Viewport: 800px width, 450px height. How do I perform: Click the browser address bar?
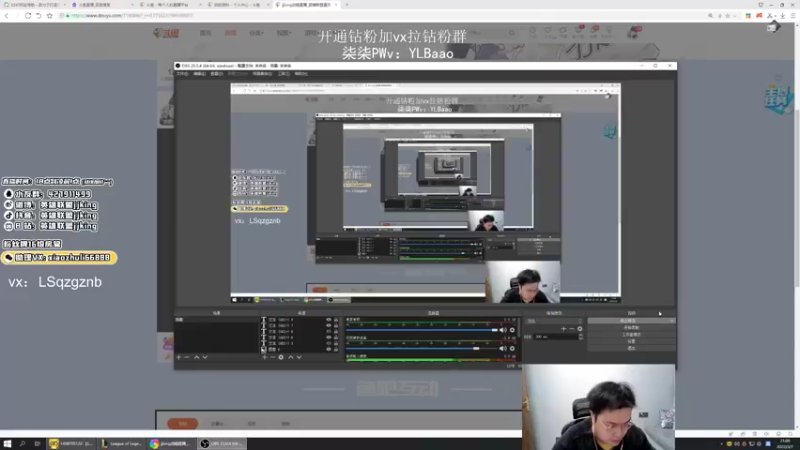(x=383, y=16)
